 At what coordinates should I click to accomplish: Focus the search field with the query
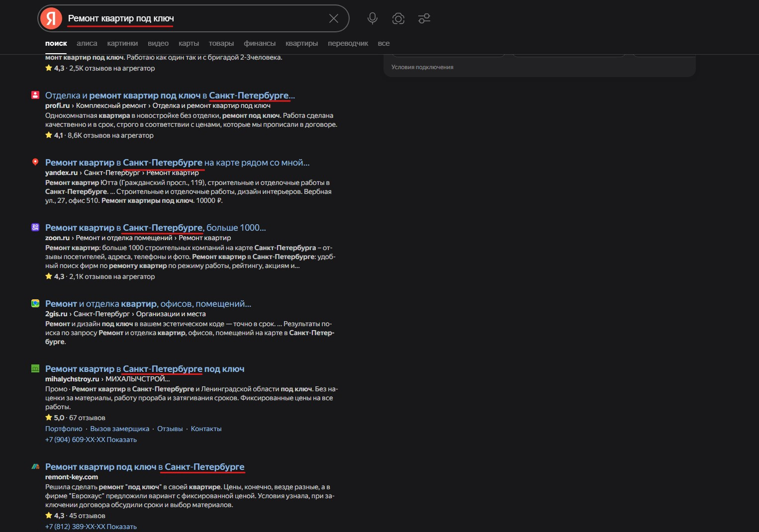point(194,18)
